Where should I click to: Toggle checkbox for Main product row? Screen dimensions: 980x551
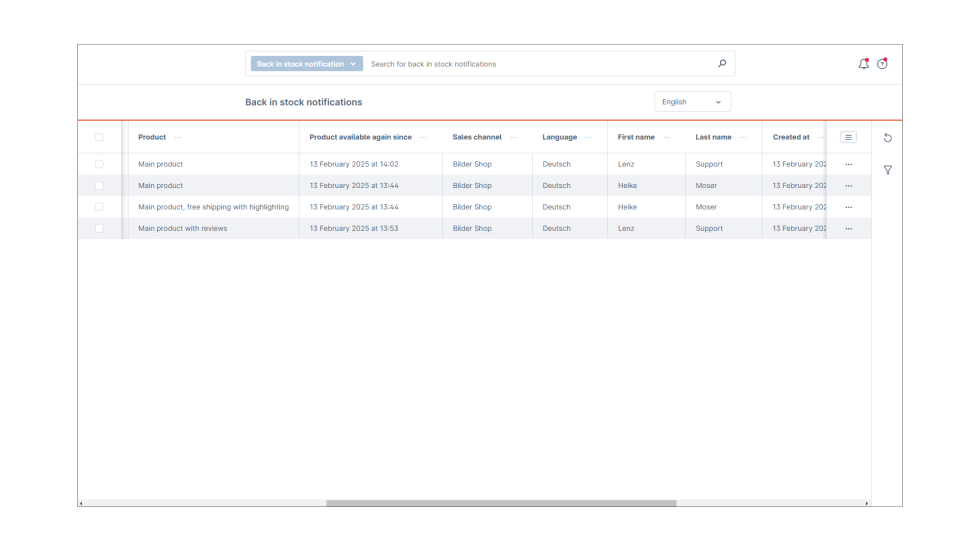point(99,163)
